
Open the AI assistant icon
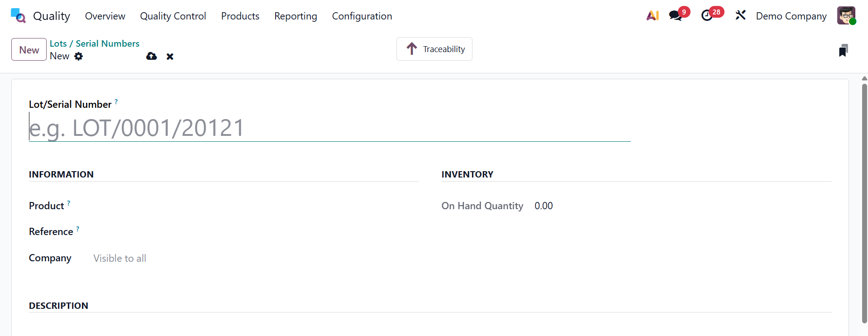652,16
